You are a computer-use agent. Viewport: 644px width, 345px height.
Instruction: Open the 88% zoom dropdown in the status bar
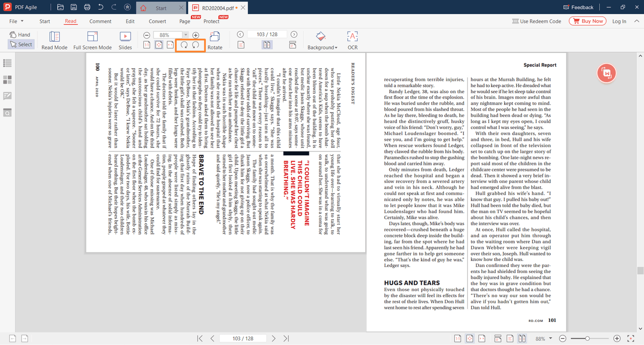(x=542, y=338)
